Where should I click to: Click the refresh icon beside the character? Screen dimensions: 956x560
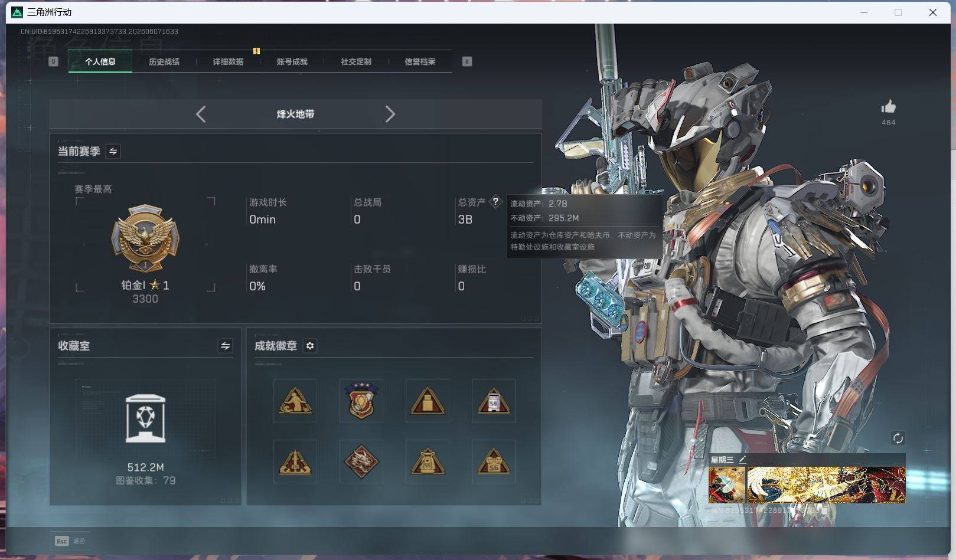[898, 438]
